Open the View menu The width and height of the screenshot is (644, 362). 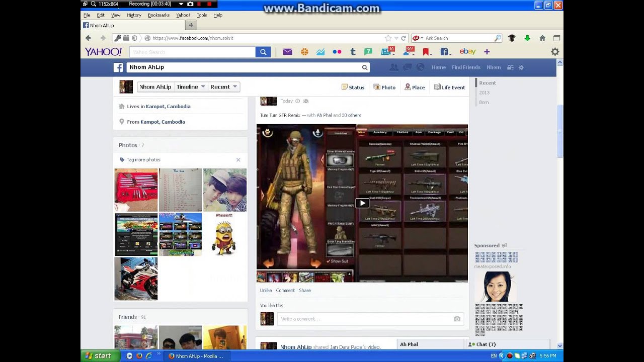pyautogui.click(x=116, y=15)
